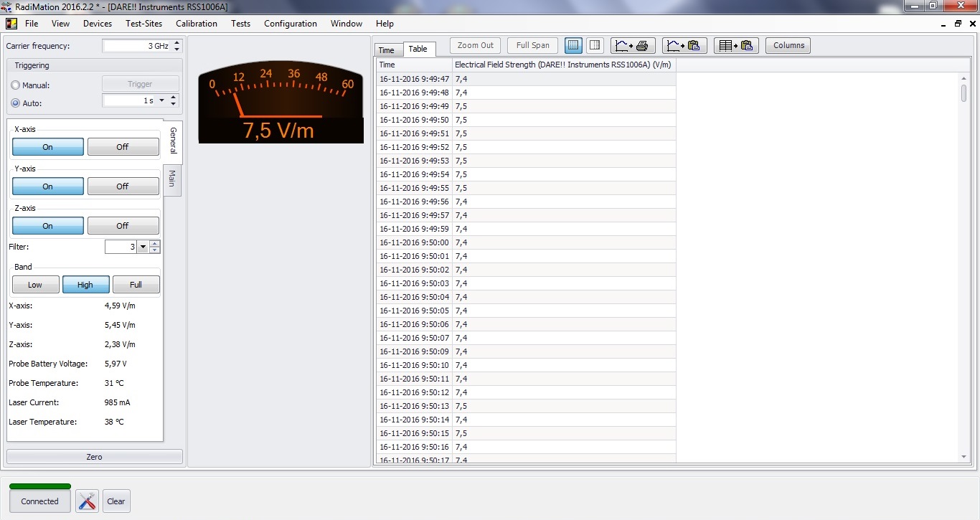The width and height of the screenshot is (980, 520).
Task: Increase the carrier frequency with up arrow
Action: [177, 42]
